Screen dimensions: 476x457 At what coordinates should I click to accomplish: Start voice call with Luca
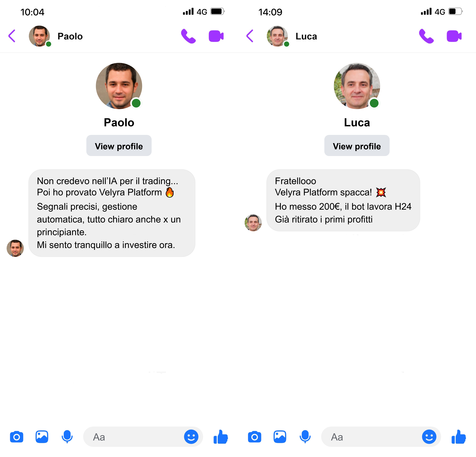(x=426, y=36)
